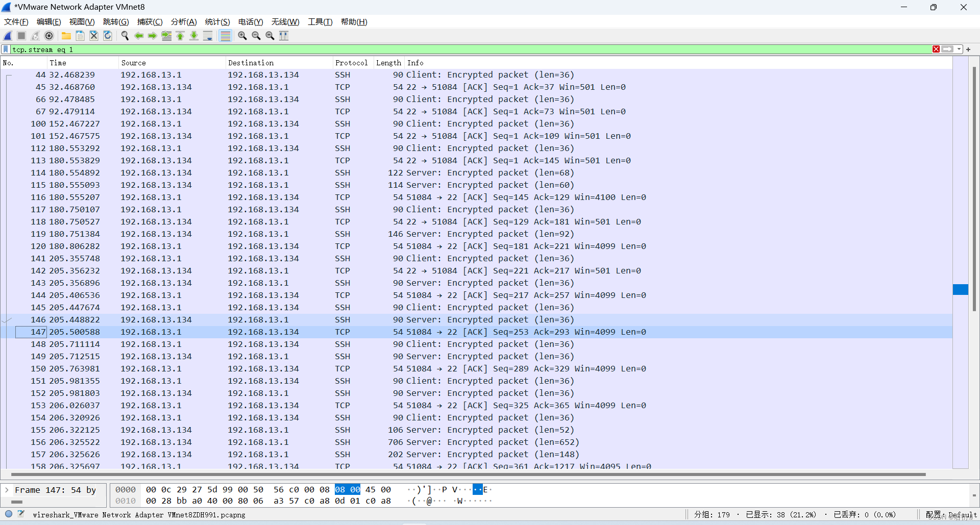Open the 统计 menu

(217, 22)
